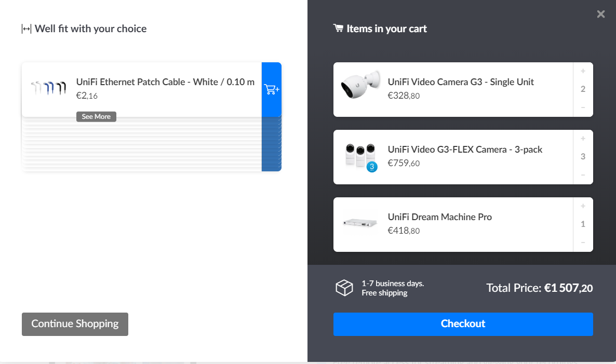This screenshot has width=616, height=364.
Task: Open UniFi Video Camera G3 - Single Unit link
Action: 461,82
